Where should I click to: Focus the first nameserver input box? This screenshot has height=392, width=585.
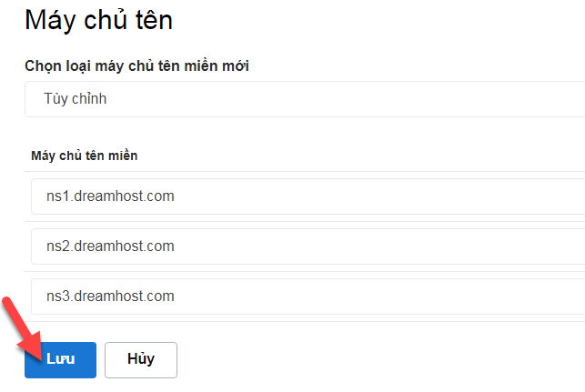point(307,196)
